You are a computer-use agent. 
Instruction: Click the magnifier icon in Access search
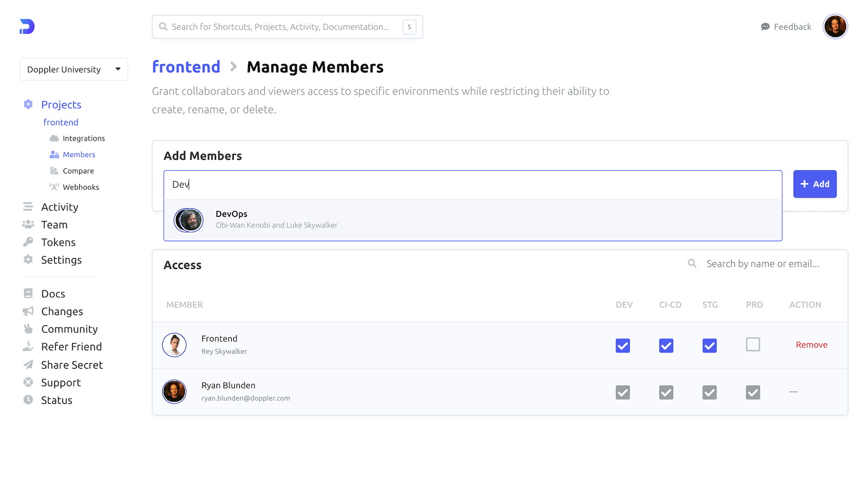(692, 264)
